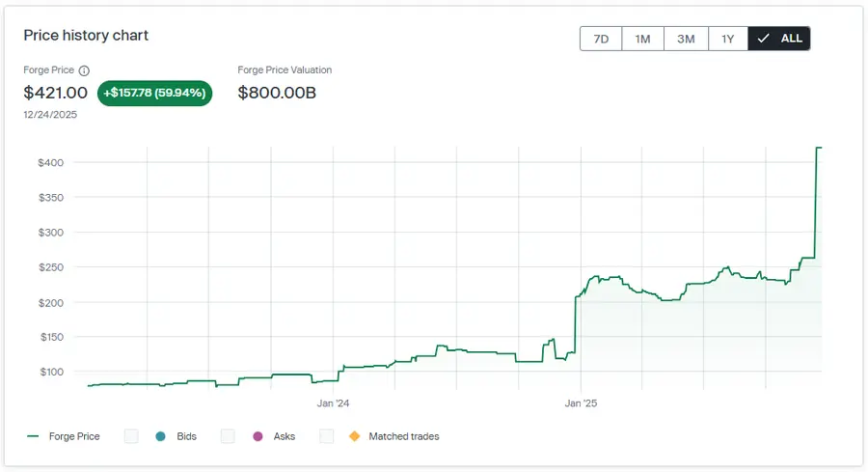Click the purple Asks legend dot
The image size is (868, 472).
(x=258, y=436)
